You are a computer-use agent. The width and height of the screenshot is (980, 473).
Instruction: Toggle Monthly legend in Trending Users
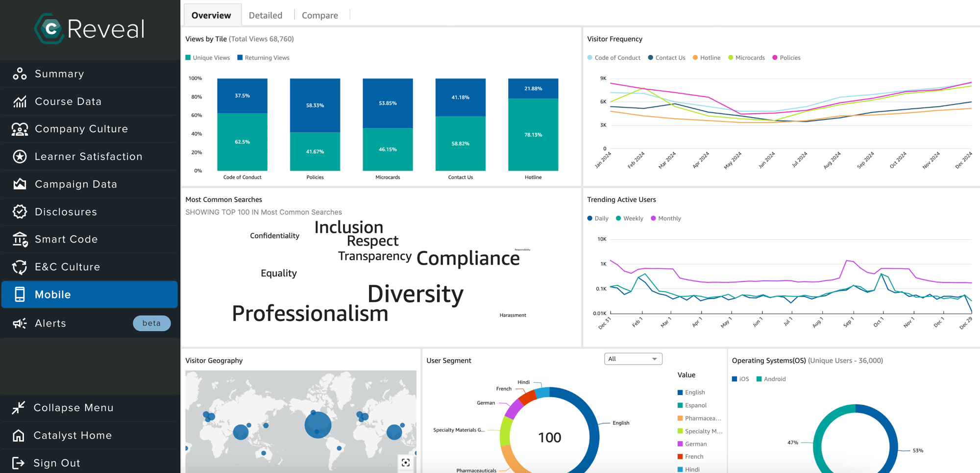(x=666, y=219)
